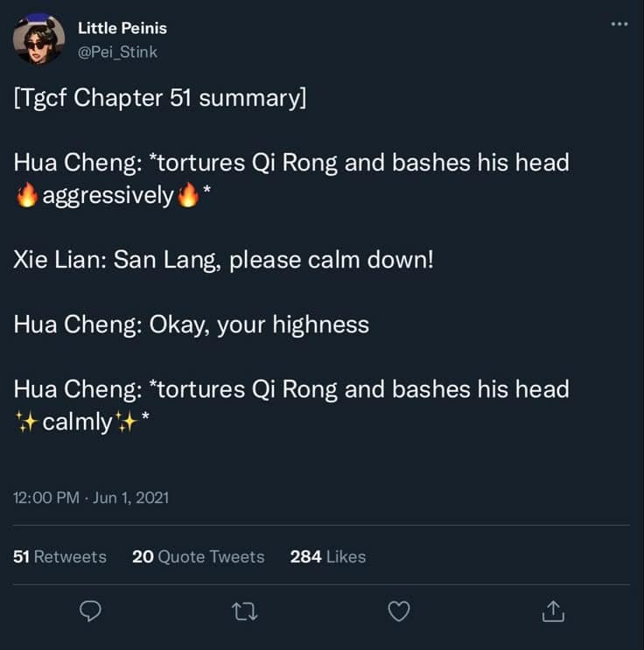The width and height of the screenshot is (644, 650).
Task: Show the 20 Quote Tweets
Action: 198,556
